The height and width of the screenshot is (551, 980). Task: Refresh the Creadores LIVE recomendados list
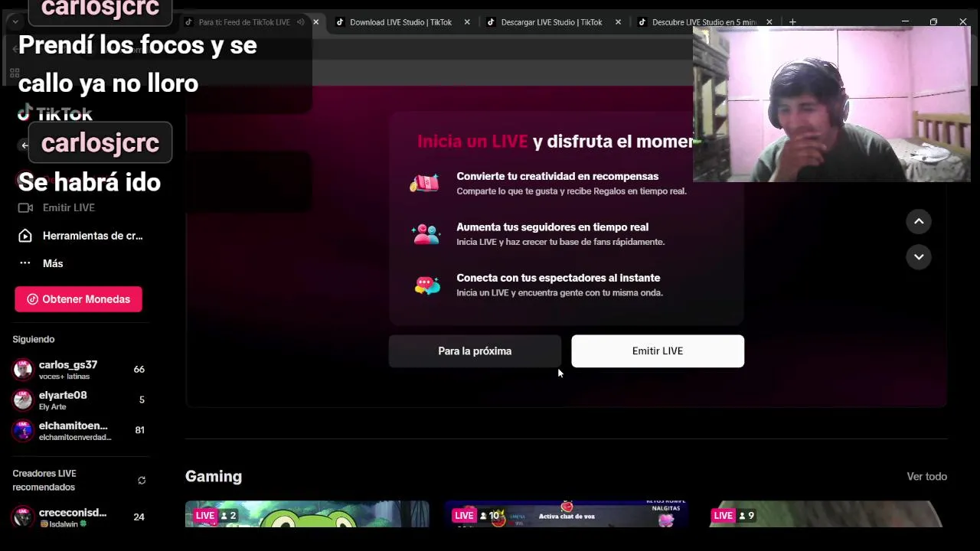(x=142, y=481)
